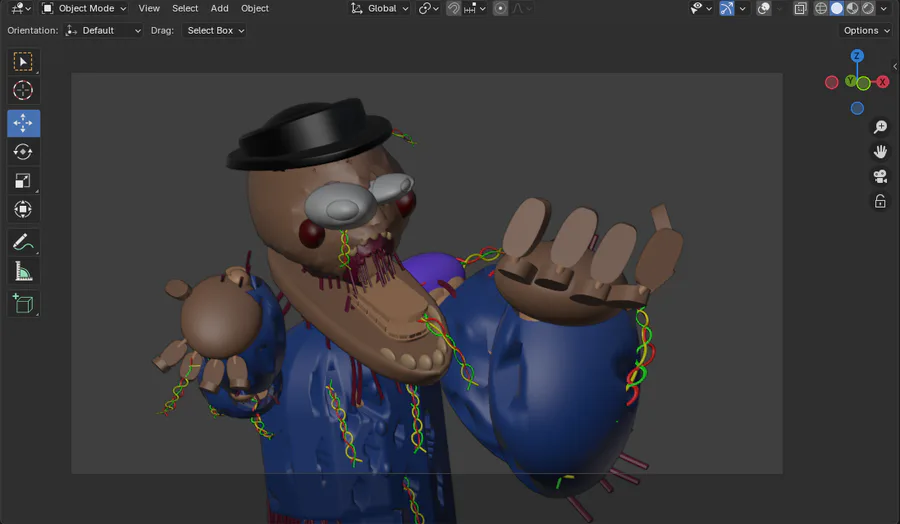Switch to Wireframe viewport shading

coord(821,8)
